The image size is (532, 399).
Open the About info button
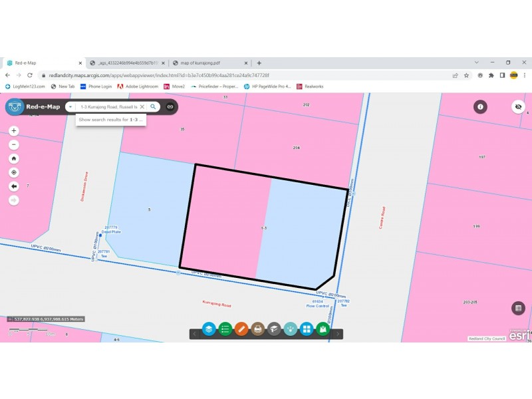[x=480, y=106]
